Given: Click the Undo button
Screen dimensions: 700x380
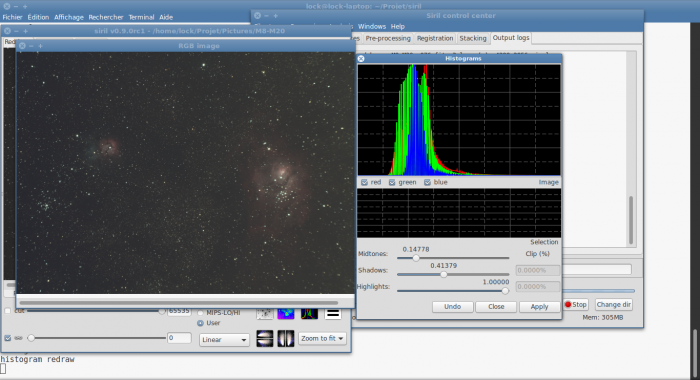Looking at the screenshot, I should pyautogui.click(x=452, y=307).
